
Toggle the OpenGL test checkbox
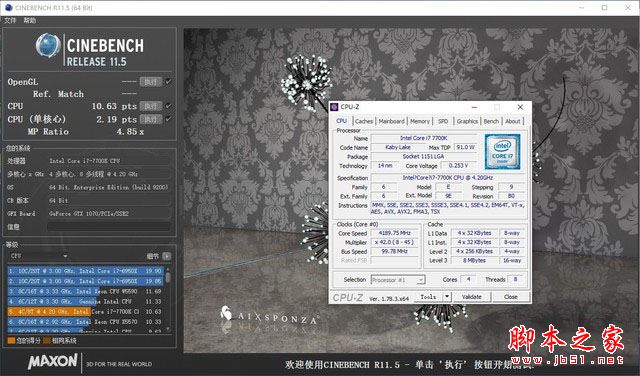pyautogui.click(x=168, y=82)
